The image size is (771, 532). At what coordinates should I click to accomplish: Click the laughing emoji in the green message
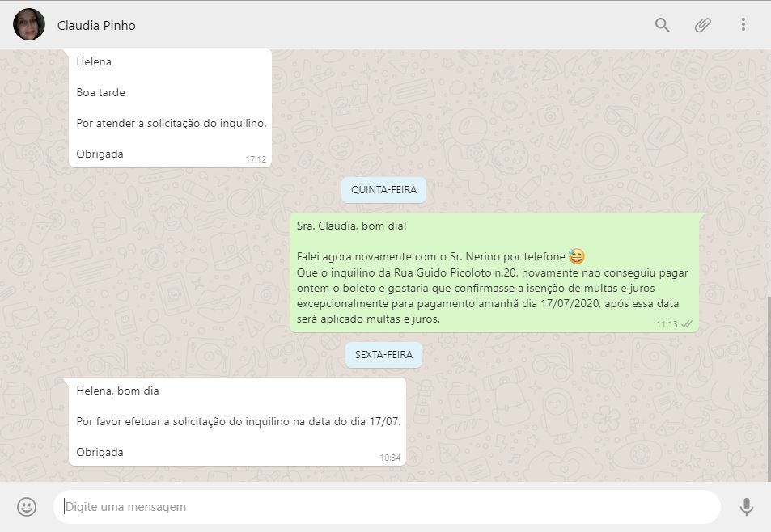click(x=576, y=256)
